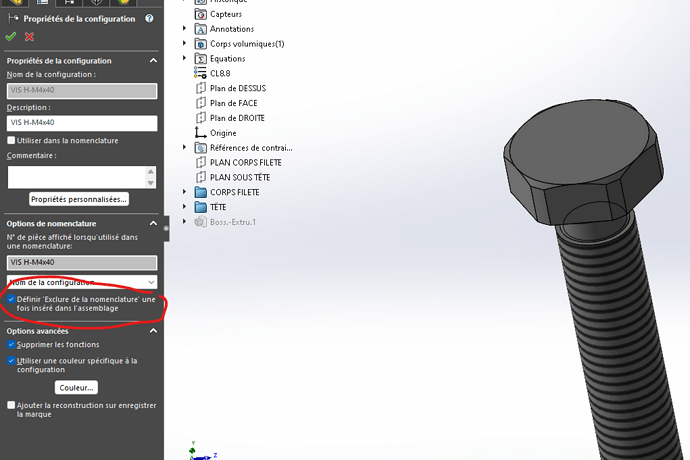
Task: Select the TÊTE folder icon
Action: tap(201, 207)
